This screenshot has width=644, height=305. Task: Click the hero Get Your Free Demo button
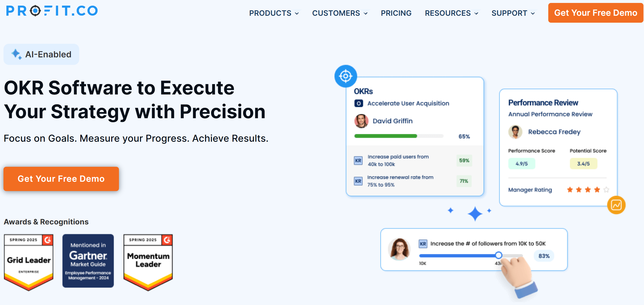pos(61,179)
